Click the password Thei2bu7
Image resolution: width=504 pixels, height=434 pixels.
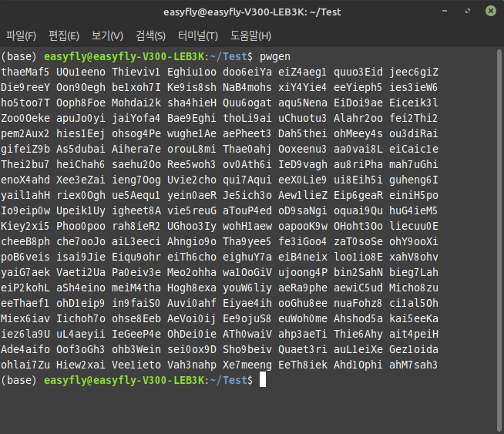pyautogui.click(x=25, y=165)
